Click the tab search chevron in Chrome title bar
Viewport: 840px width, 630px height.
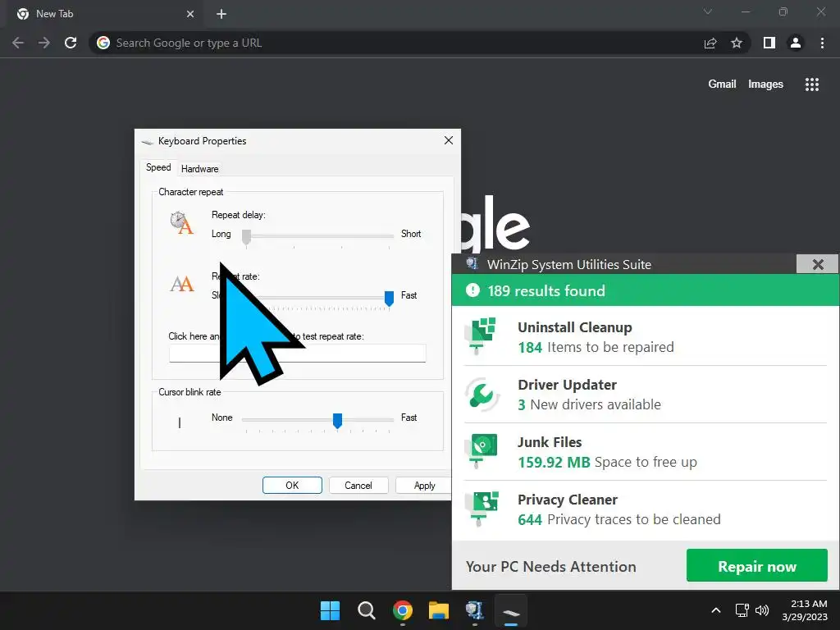pyautogui.click(x=708, y=11)
